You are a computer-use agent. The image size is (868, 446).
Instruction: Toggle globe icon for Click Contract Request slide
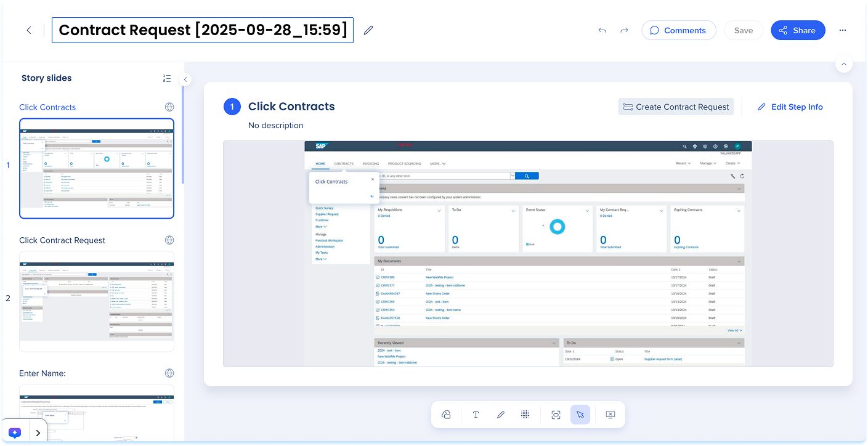coord(169,240)
